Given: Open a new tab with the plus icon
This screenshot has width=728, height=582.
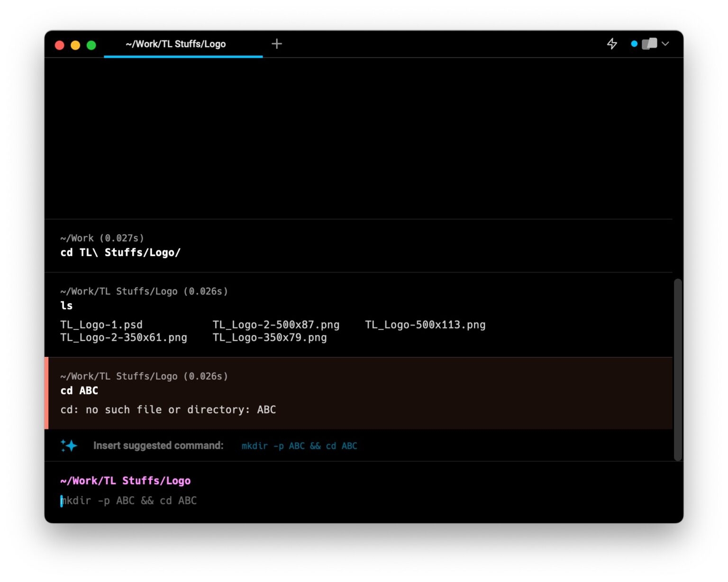Looking at the screenshot, I should tap(277, 44).
